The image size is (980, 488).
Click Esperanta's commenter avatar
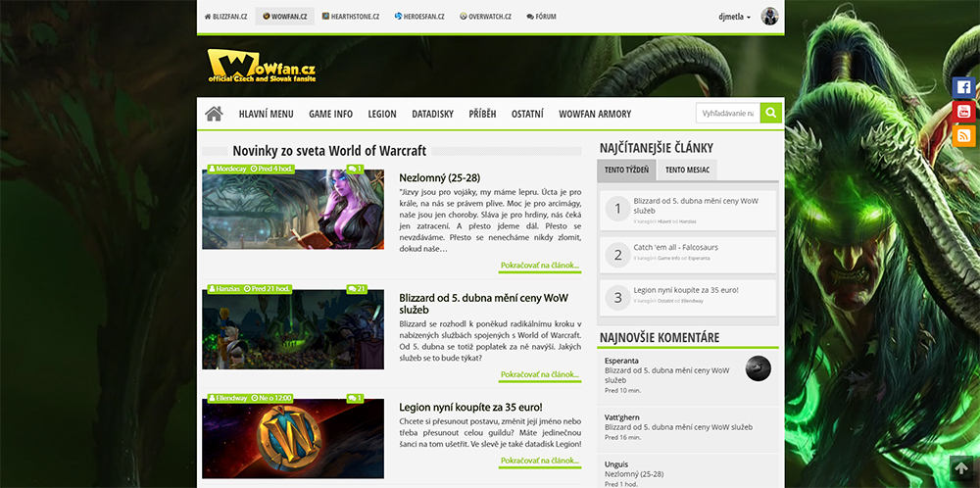click(758, 368)
